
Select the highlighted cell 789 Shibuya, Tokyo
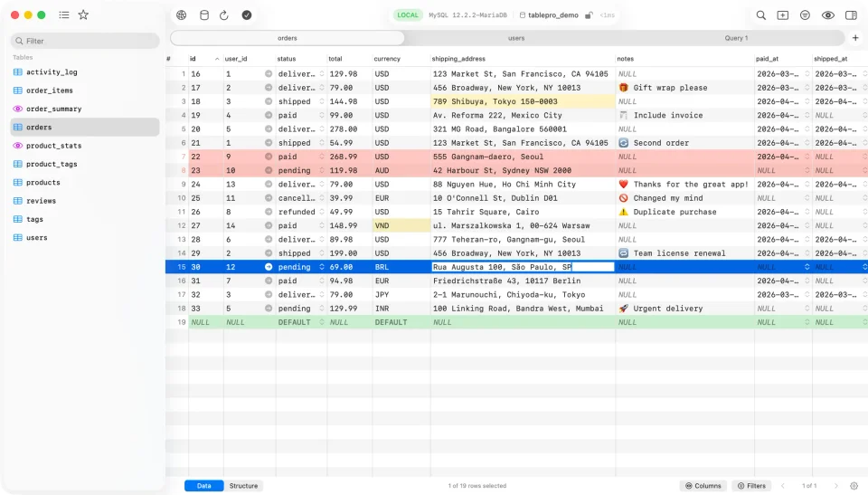523,101
